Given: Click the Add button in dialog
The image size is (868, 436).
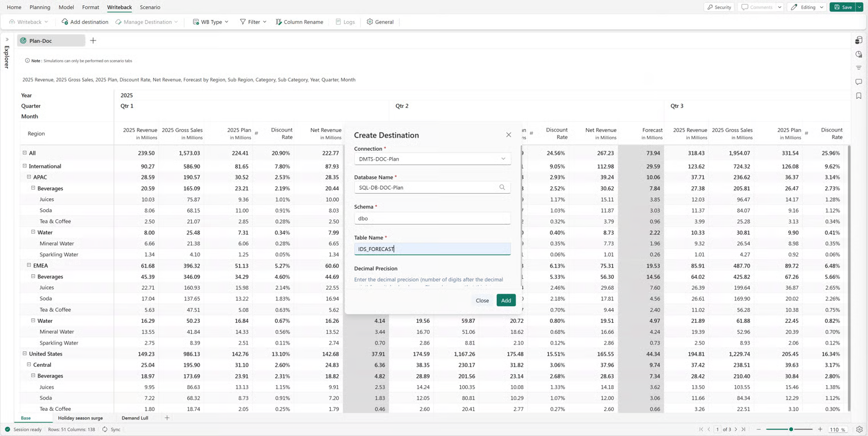Looking at the screenshot, I should (x=505, y=301).
